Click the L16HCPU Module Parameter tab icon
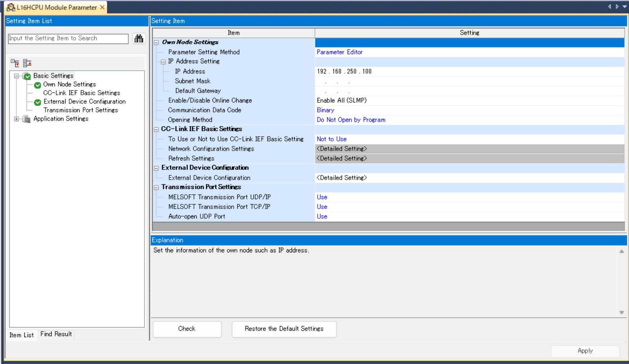The image size is (629, 364). (x=11, y=7)
